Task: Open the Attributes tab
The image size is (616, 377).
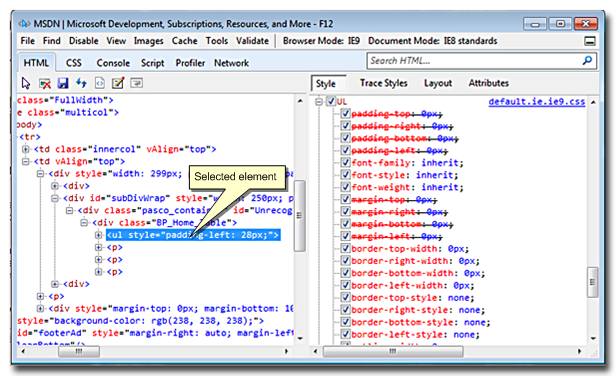Action: (x=488, y=83)
